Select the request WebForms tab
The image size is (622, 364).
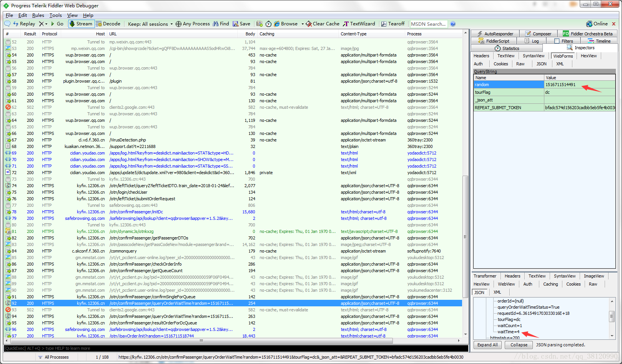(x=563, y=56)
